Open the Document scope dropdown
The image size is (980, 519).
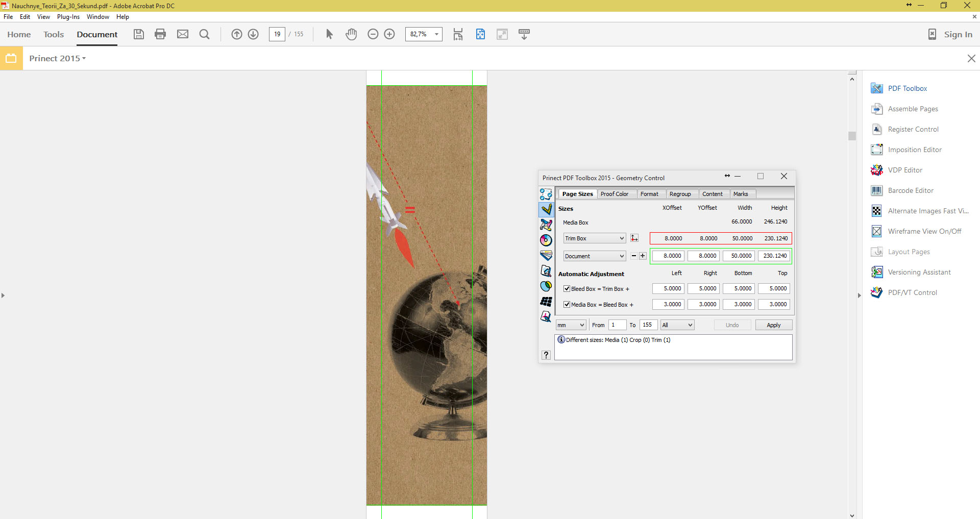(595, 256)
